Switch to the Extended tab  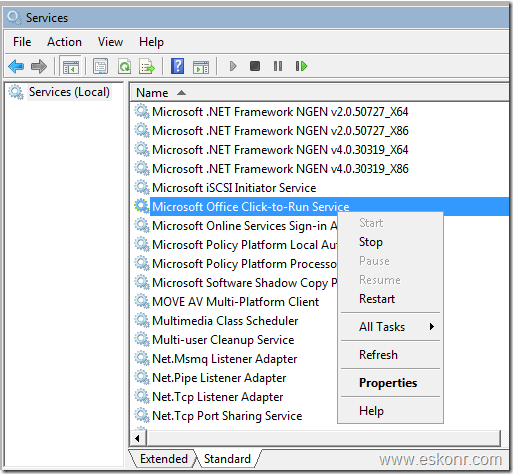coord(164,459)
